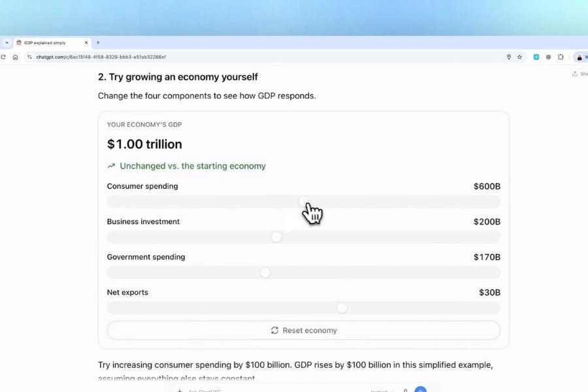Click the 'Change the four components' sentence

[x=207, y=95]
